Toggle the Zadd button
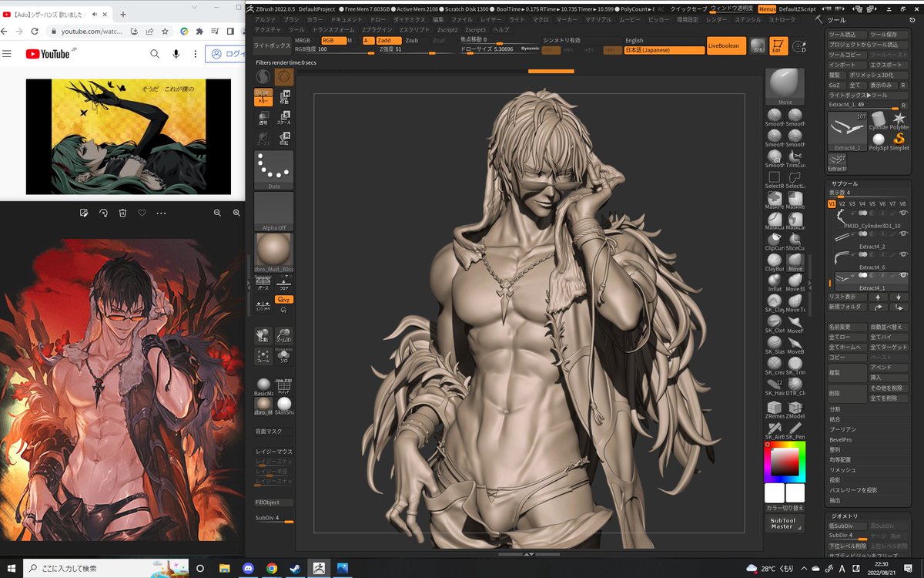Viewport: 924px width, 578px height. tap(388, 40)
